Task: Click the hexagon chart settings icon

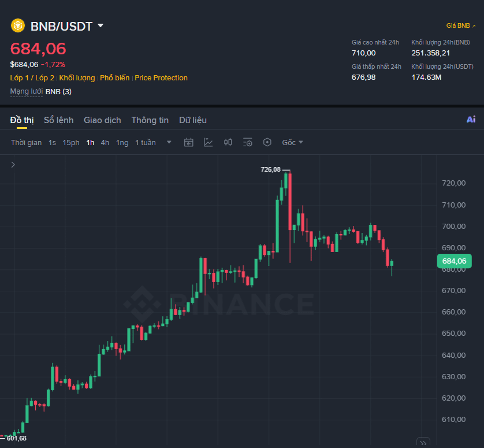Action: click(267, 142)
